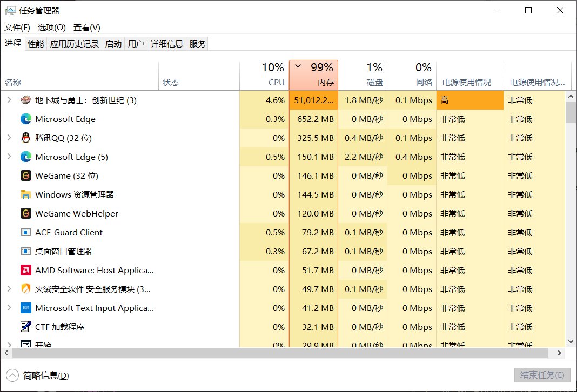
Task: Click the vertical scrollbar down arrow
Action: point(571,341)
